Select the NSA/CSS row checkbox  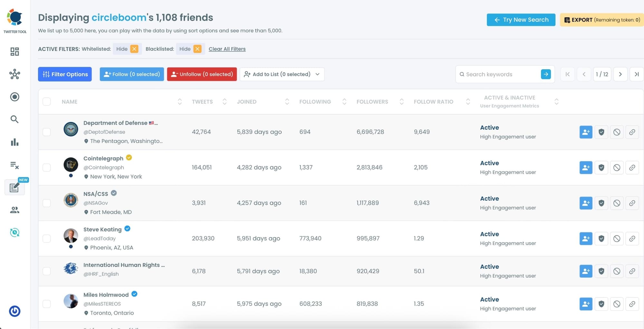click(x=47, y=203)
